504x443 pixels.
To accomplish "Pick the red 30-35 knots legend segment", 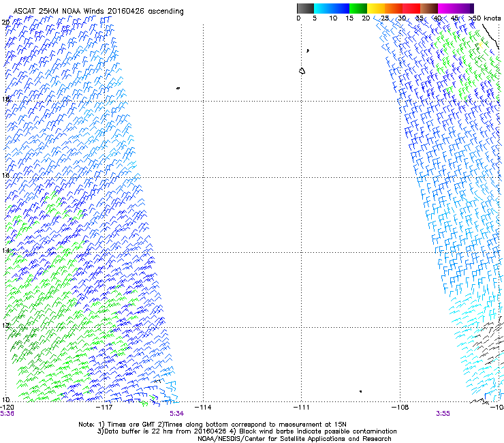I will pos(411,8).
